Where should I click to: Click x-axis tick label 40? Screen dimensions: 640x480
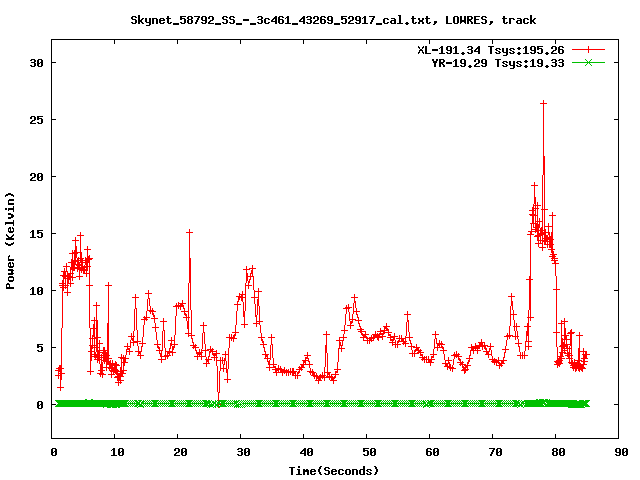[x=306, y=452]
